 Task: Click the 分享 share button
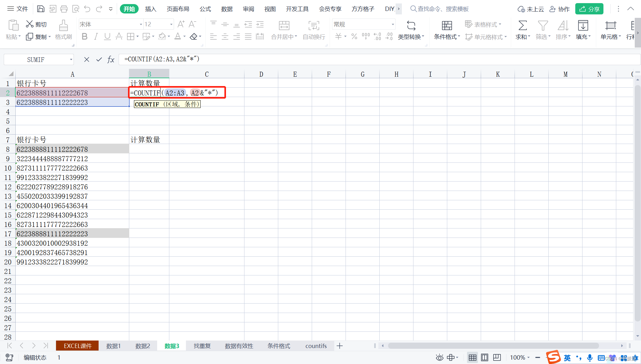[589, 9]
